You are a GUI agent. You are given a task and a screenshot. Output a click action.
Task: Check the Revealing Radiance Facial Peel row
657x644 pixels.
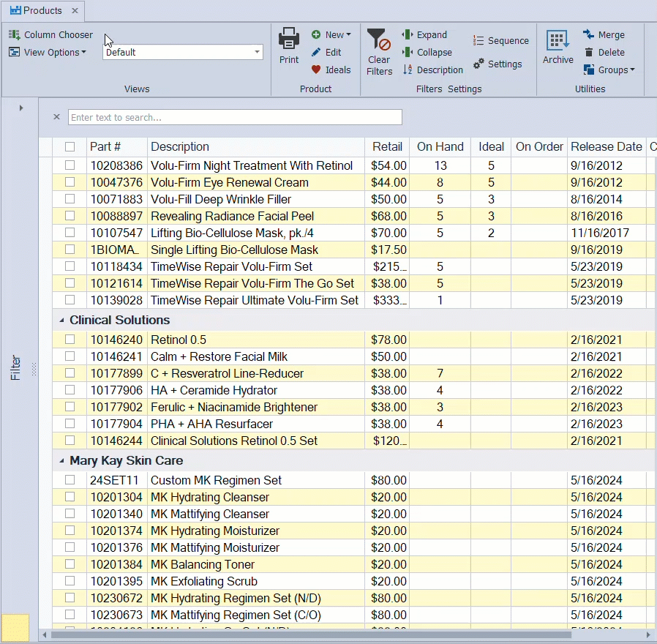pos(70,216)
